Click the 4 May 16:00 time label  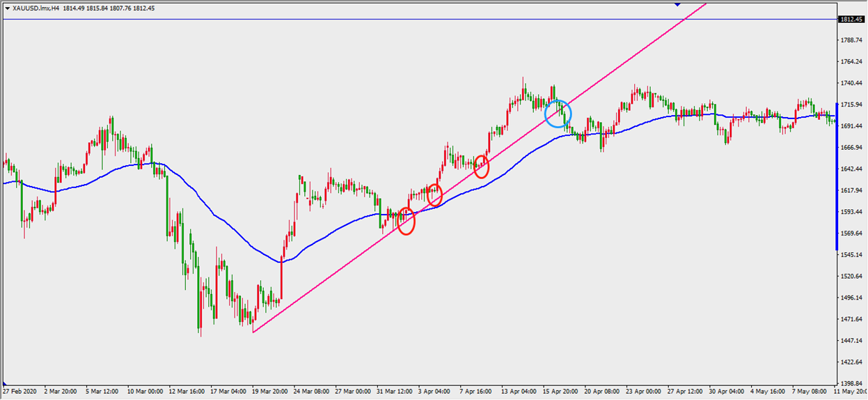pyautogui.click(x=765, y=392)
